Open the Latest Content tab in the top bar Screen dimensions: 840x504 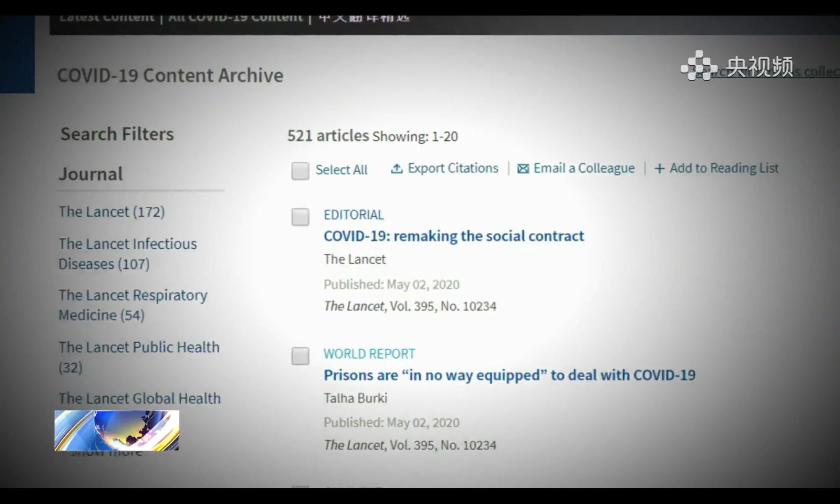(107, 18)
